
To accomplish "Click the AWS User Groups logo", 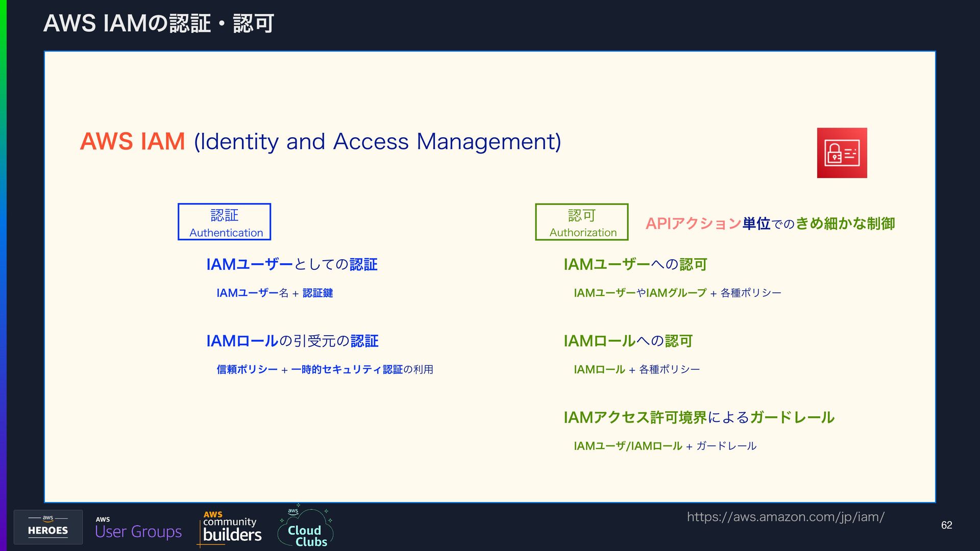I will tap(138, 528).
